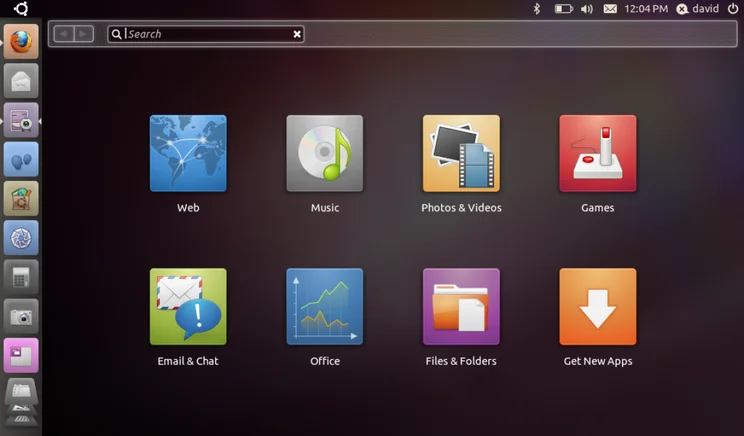The height and width of the screenshot is (436, 744).
Task: Focus the Search input field
Action: [x=206, y=34]
